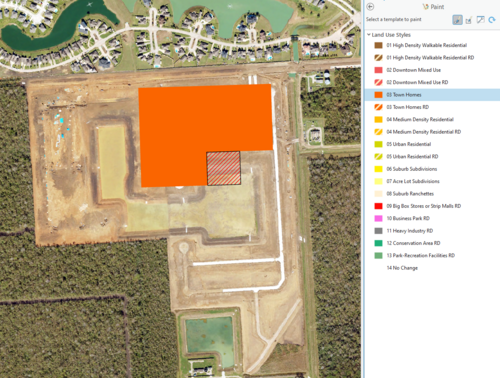Collapse the Land Use Styles group
This screenshot has height=378, width=500.
click(369, 35)
